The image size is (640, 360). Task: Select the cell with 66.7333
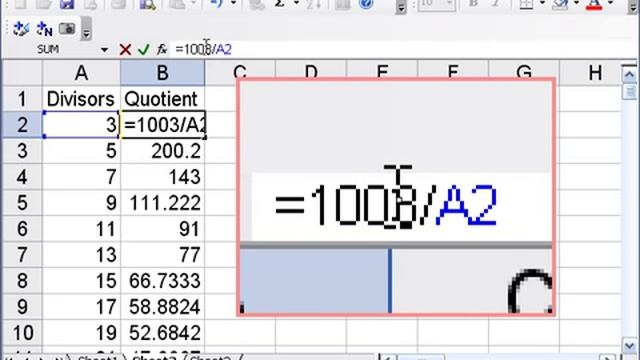(162, 281)
